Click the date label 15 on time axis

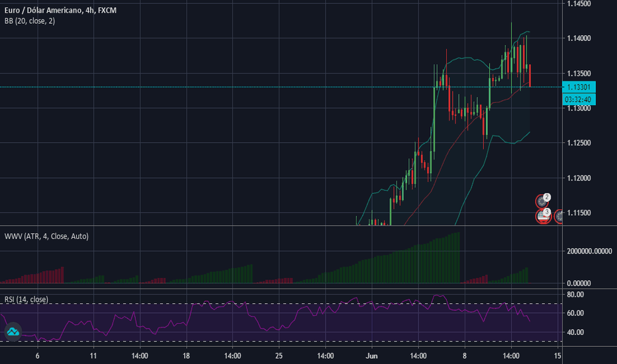point(557,356)
